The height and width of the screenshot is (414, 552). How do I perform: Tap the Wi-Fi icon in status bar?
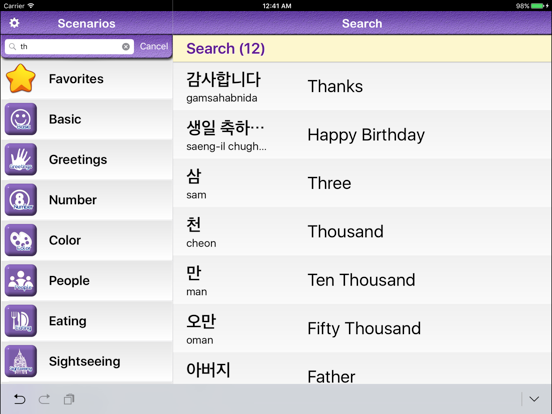[31, 6]
